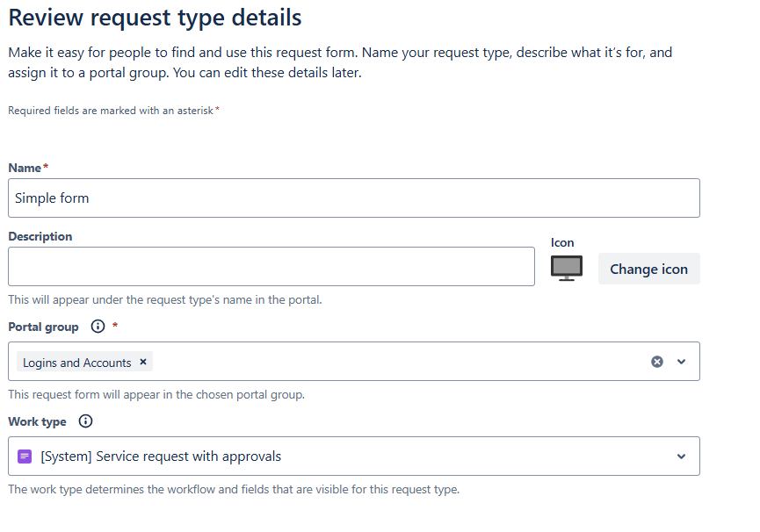This screenshot has height=532, width=760.
Task: Open the Portal group info tooltip icon
Action: 98,327
